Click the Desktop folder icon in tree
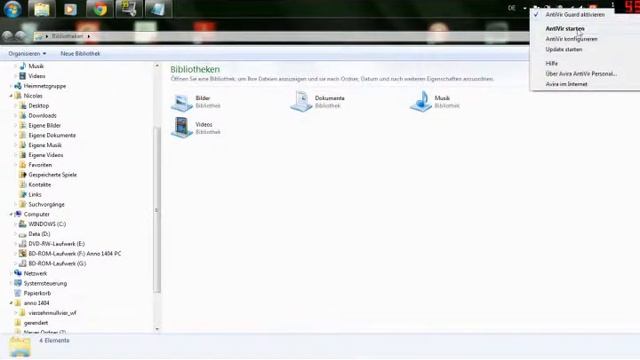 pos(23,106)
